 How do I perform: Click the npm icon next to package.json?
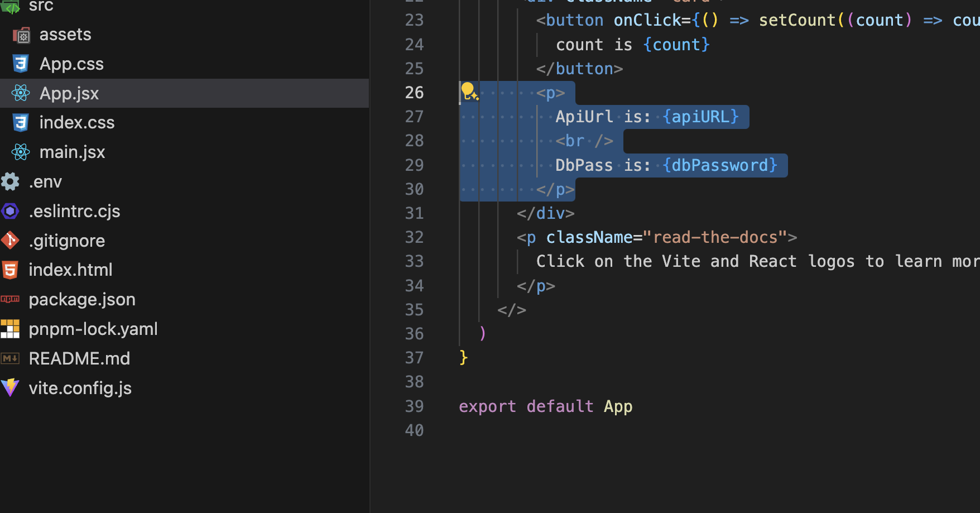point(10,299)
